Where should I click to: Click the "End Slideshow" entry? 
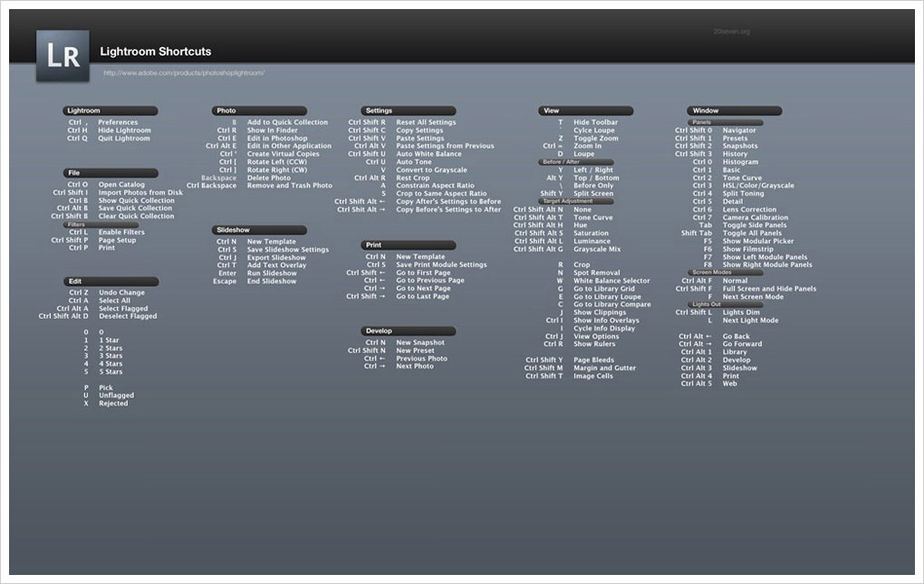pyautogui.click(x=272, y=282)
